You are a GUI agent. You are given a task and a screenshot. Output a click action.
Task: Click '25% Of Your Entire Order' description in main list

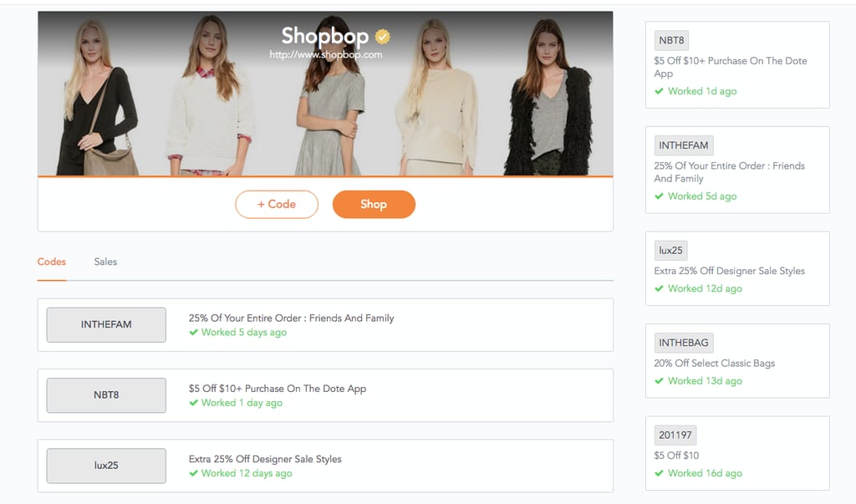(292, 318)
